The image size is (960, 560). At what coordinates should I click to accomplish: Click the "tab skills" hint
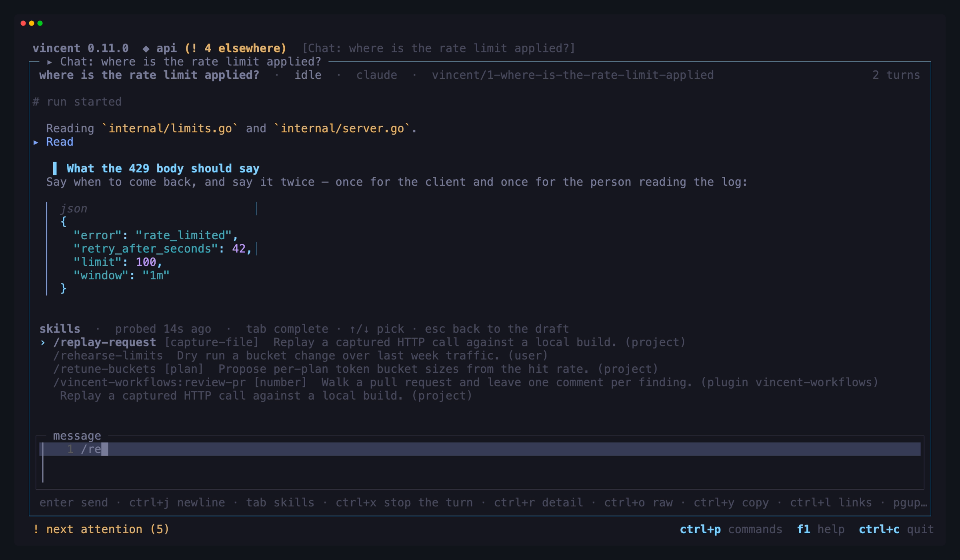(x=280, y=502)
